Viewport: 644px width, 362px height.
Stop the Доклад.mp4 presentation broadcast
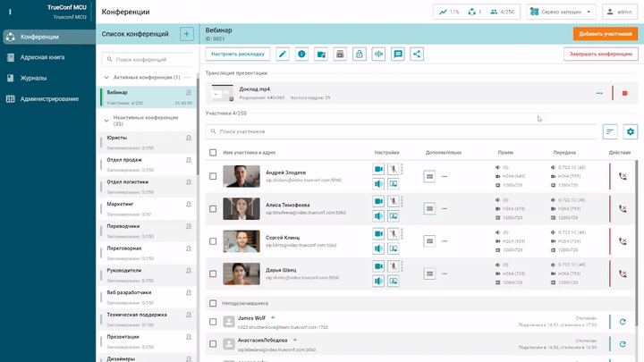(x=624, y=93)
